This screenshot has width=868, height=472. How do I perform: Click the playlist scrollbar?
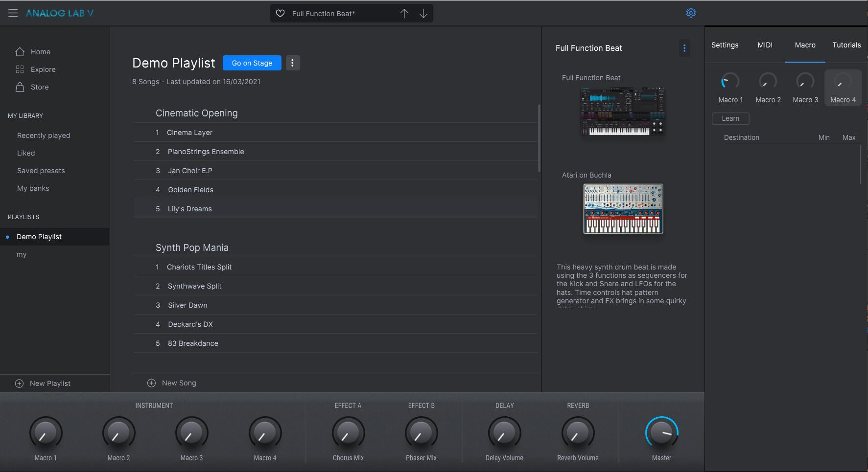[x=539, y=138]
